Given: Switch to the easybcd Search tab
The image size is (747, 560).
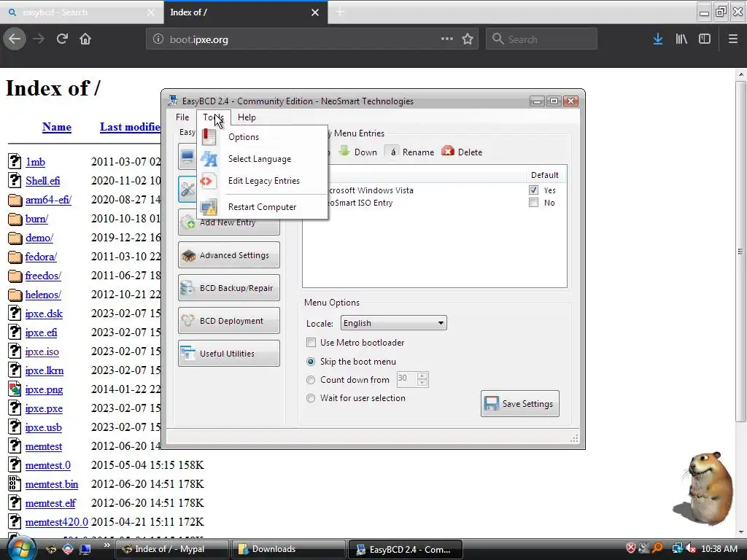Looking at the screenshot, I should point(81,12).
